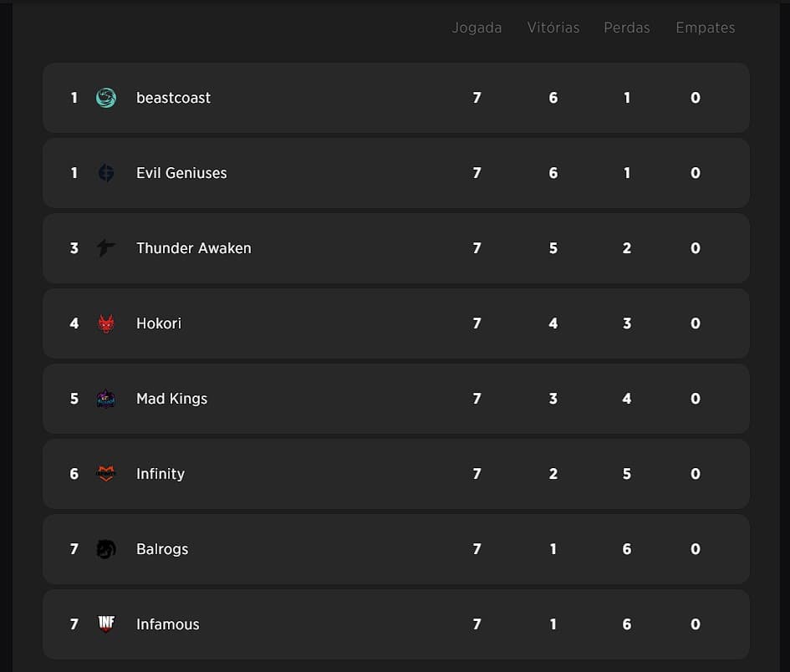Click the beastcoast team logo
Viewport: 790px width, 672px height.
[x=106, y=98]
